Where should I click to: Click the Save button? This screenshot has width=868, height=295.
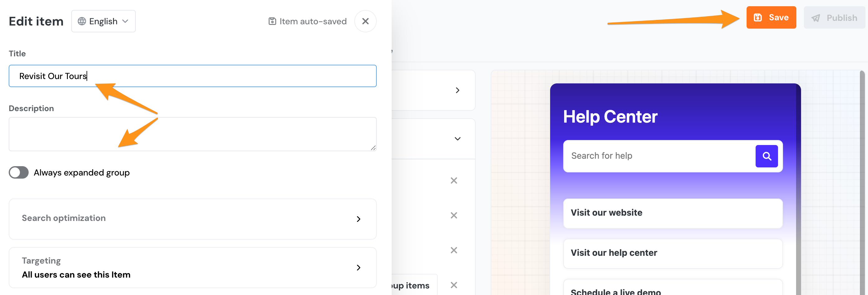tap(771, 17)
